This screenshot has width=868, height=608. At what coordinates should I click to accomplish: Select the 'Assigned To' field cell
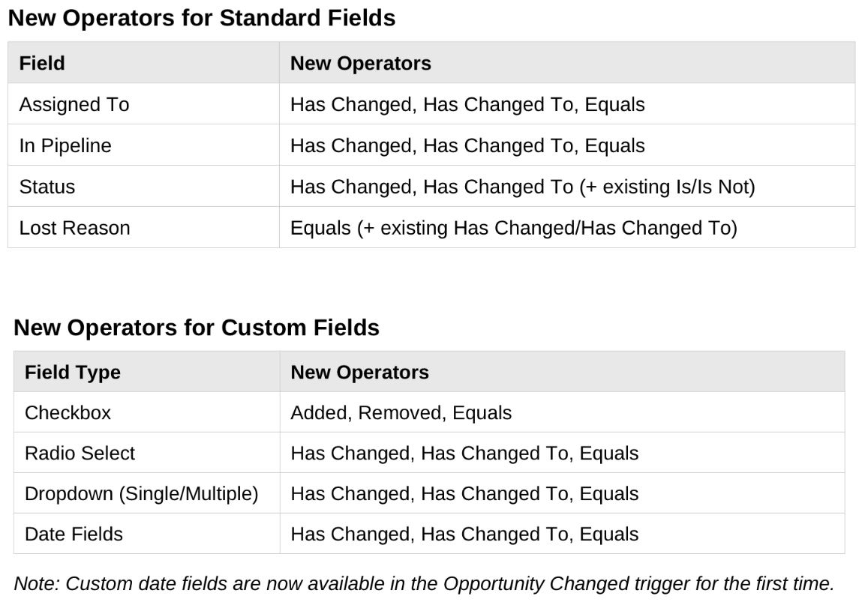(x=143, y=104)
